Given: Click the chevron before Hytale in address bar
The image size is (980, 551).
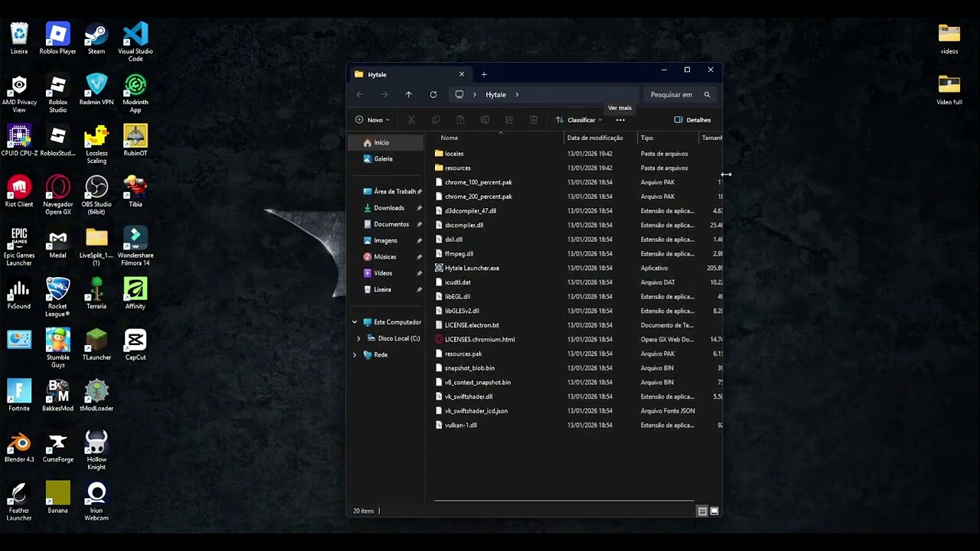Looking at the screenshot, I should (x=475, y=95).
